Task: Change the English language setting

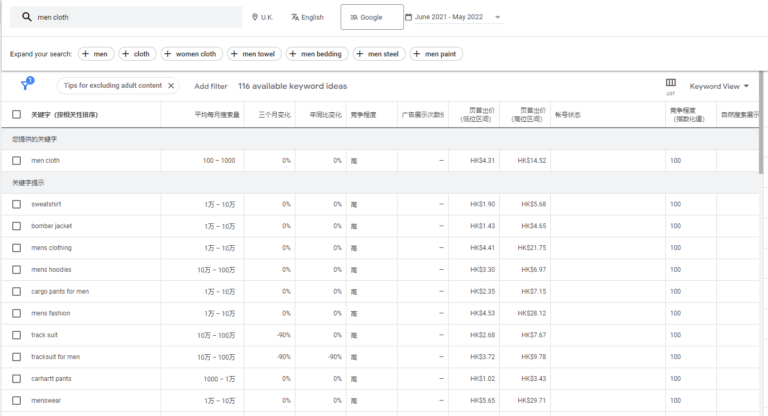Action: pos(307,17)
